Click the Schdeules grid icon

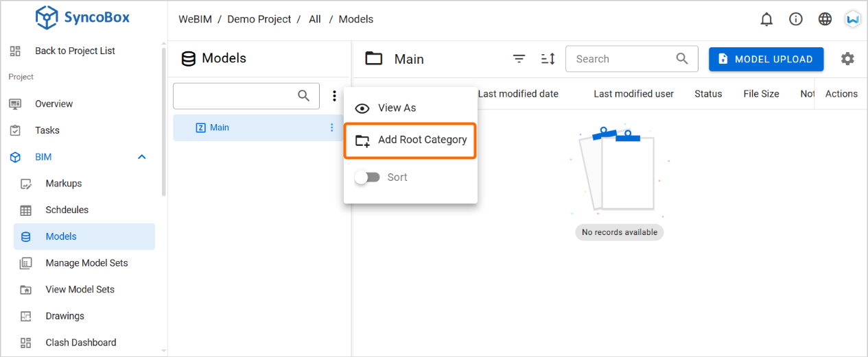(x=25, y=210)
